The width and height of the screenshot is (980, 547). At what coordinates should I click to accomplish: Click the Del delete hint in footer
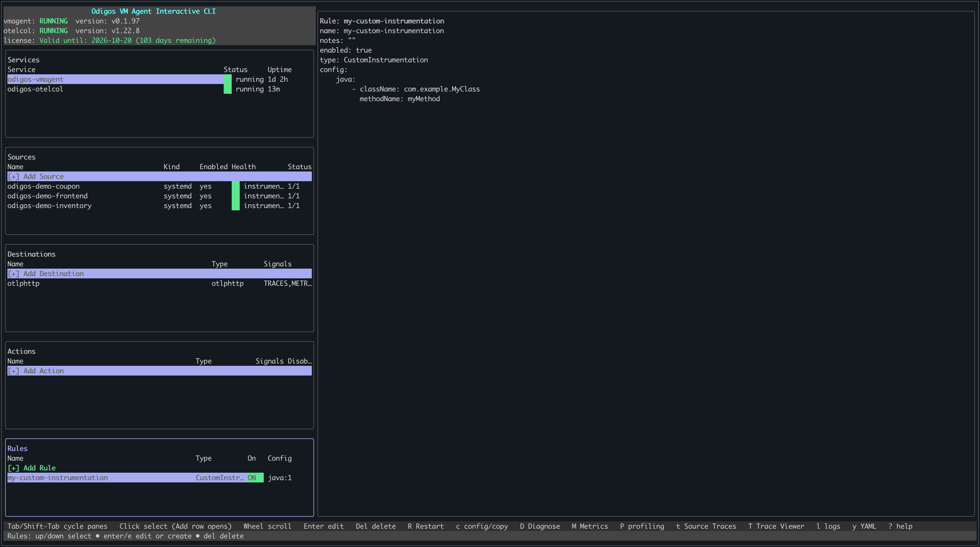(x=376, y=526)
